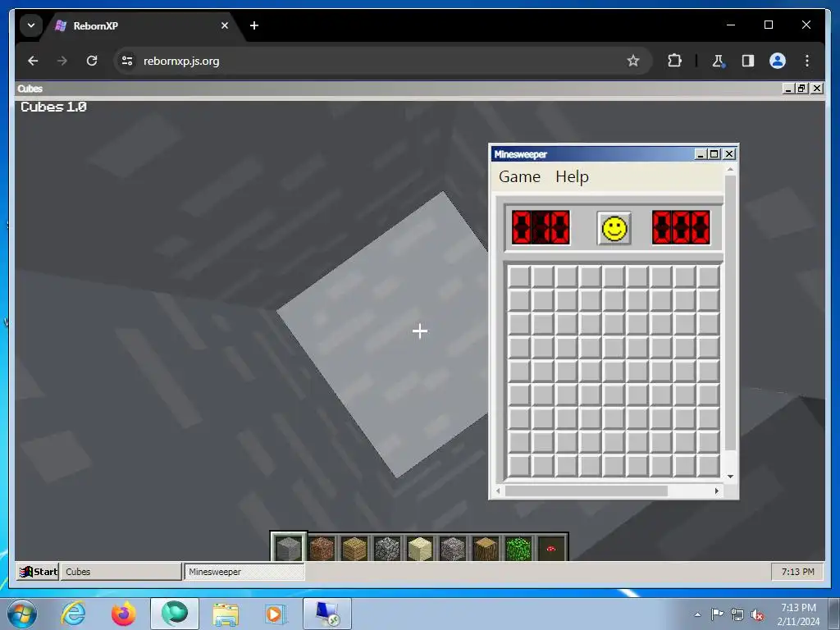The width and height of the screenshot is (840, 630).
Task: Open the Windows 7 Start orb
Action: click(x=21, y=614)
